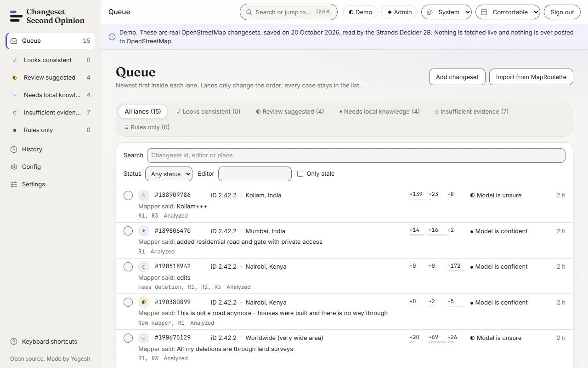This screenshot has width=588, height=368.
Task: Click Import from MapRoulette button
Action: coord(531,77)
